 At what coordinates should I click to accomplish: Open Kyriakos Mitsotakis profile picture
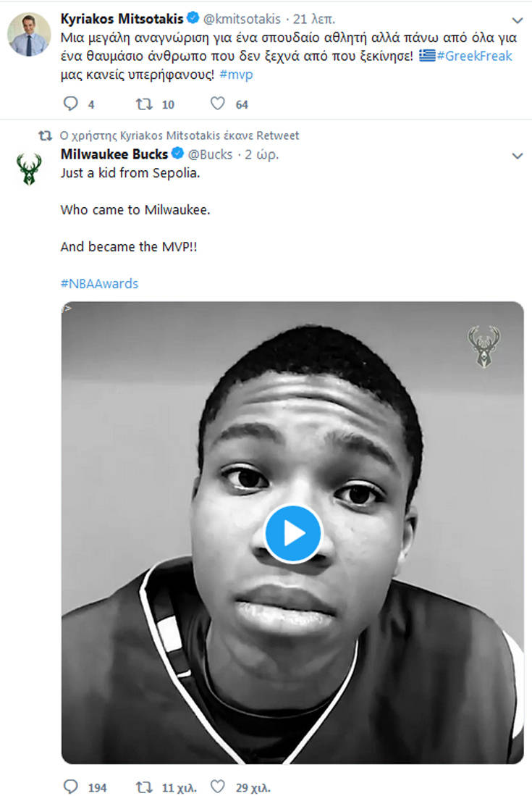tap(29, 34)
